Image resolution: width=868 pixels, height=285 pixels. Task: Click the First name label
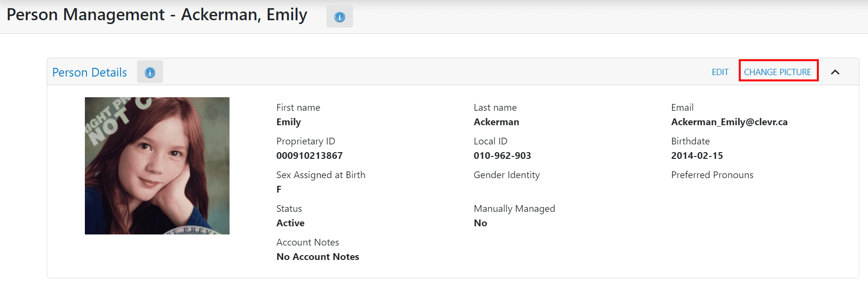click(298, 107)
